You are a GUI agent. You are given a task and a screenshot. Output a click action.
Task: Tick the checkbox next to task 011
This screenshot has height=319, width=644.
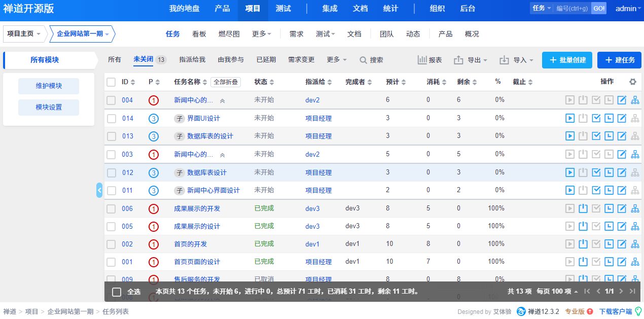111,190
